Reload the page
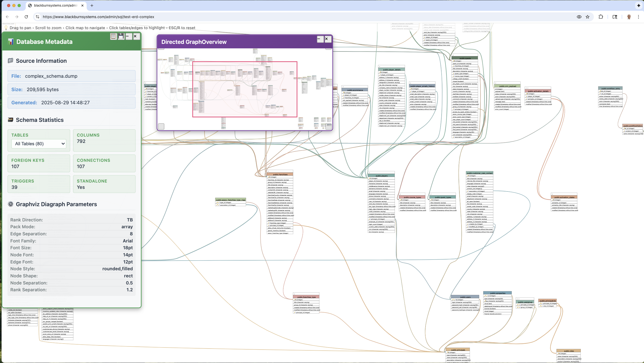The height and width of the screenshot is (363, 644). pos(26,17)
